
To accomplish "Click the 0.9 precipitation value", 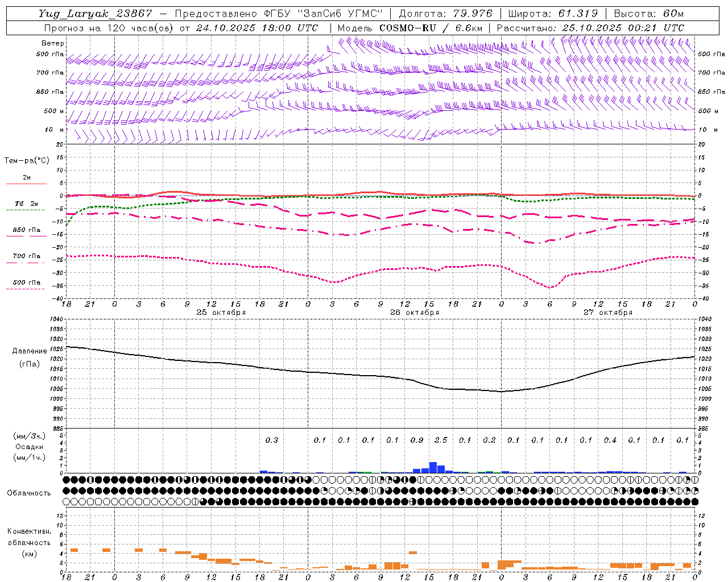I will point(417,440).
